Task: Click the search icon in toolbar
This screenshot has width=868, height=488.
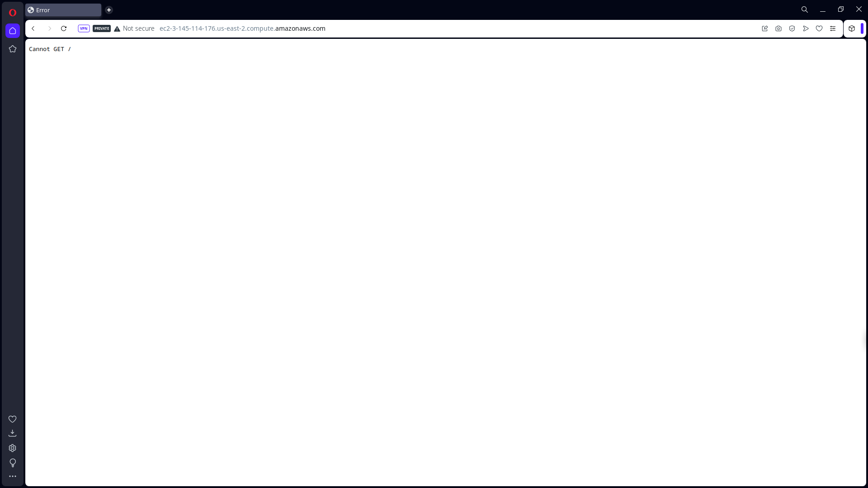Action: click(x=804, y=9)
